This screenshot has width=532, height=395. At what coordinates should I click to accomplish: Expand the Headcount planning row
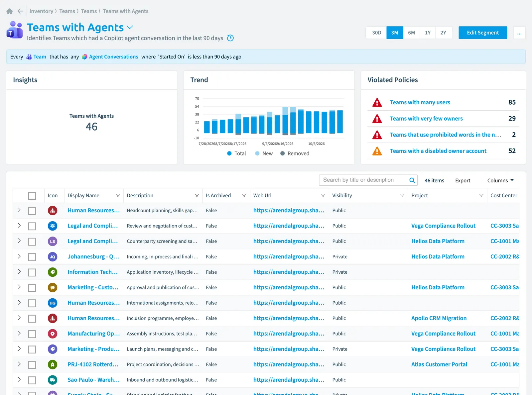[x=19, y=210]
